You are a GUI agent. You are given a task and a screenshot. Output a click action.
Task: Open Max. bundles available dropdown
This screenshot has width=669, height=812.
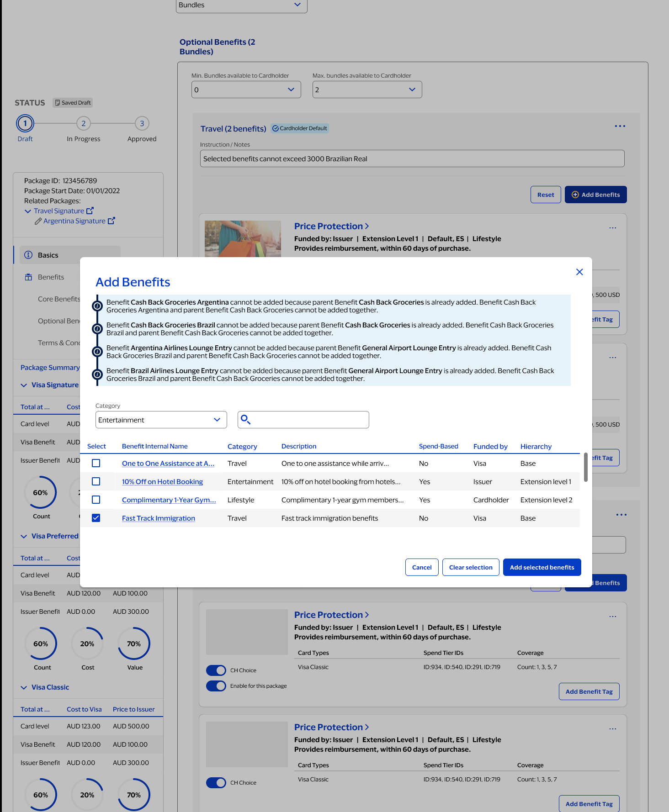pos(367,90)
